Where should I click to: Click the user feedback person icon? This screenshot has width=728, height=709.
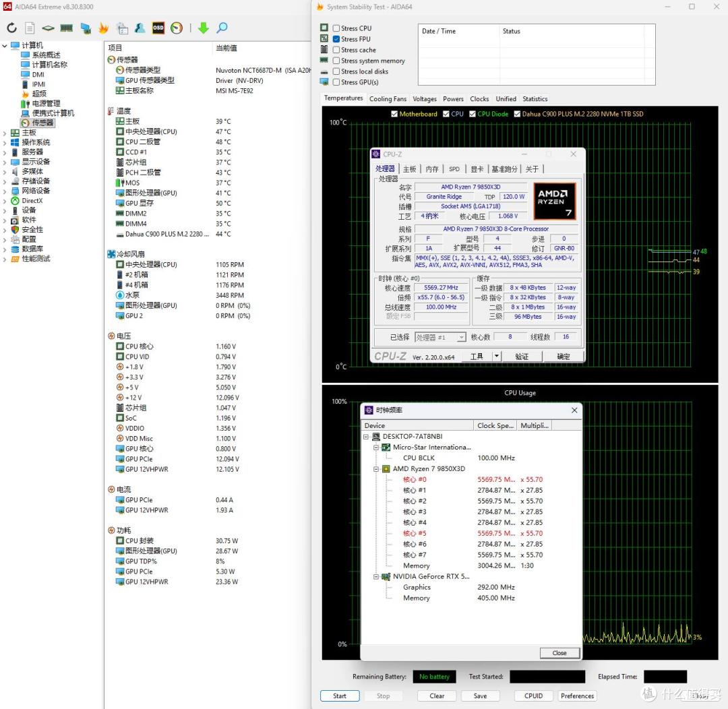point(140,28)
